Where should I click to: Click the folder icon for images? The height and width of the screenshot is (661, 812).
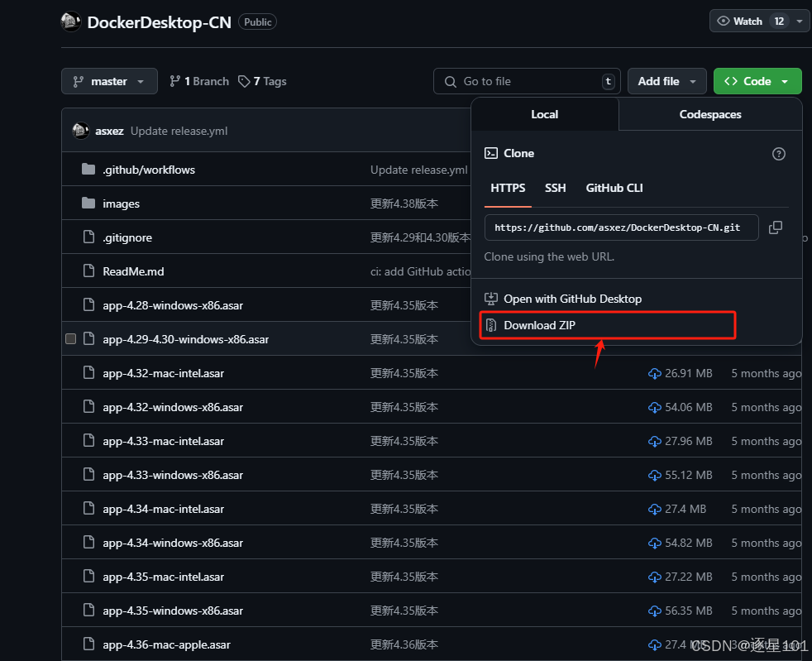point(88,203)
